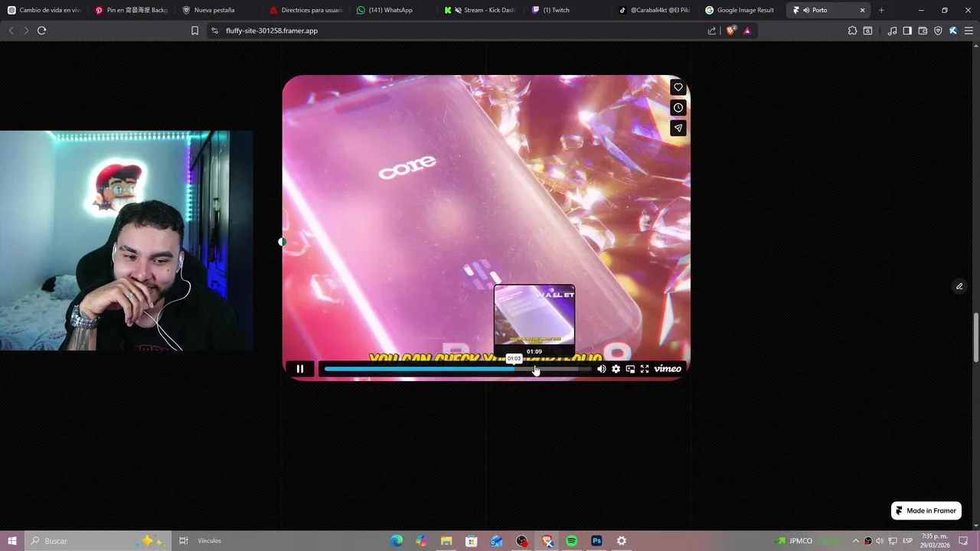The height and width of the screenshot is (551, 980).
Task: Switch to the Pinterest Pin tab
Action: click(132, 10)
